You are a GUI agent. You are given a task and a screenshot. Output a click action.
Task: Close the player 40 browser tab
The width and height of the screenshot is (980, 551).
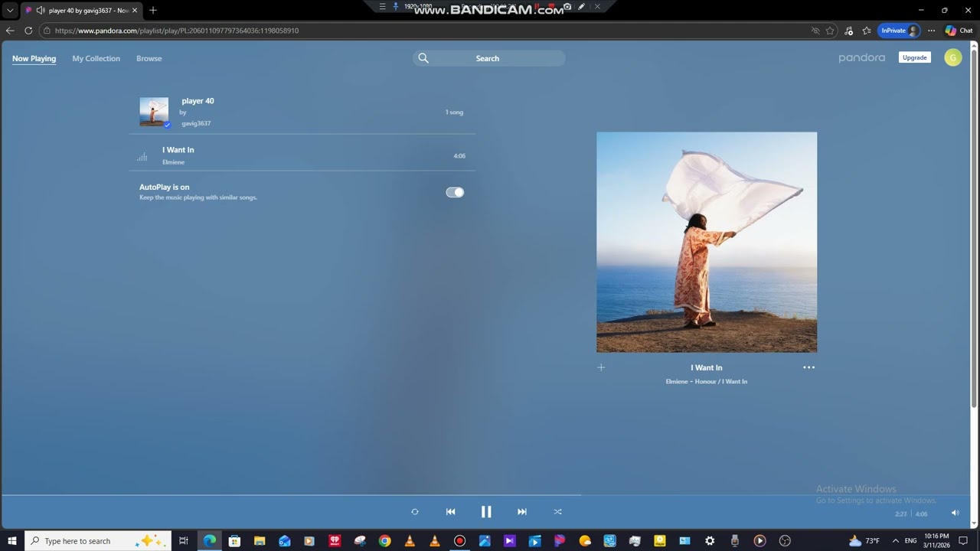coord(135,11)
